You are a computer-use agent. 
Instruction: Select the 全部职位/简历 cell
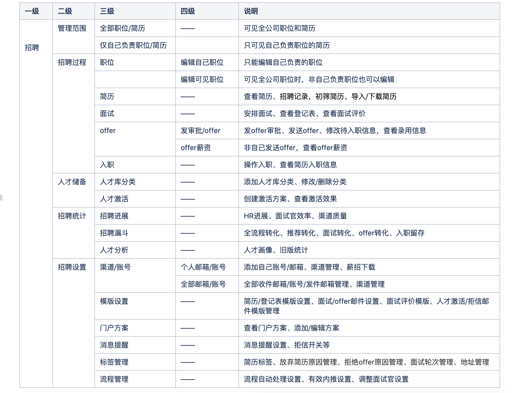135,28
